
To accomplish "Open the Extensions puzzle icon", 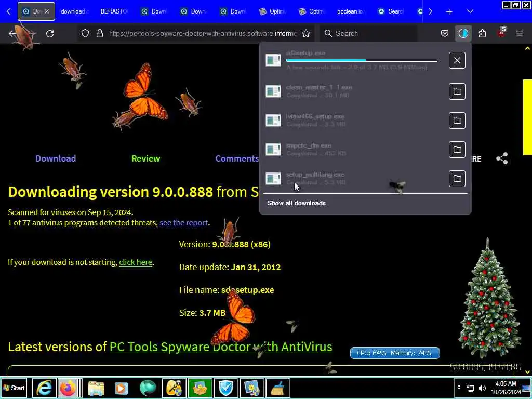I will click(x=482, y=33).
